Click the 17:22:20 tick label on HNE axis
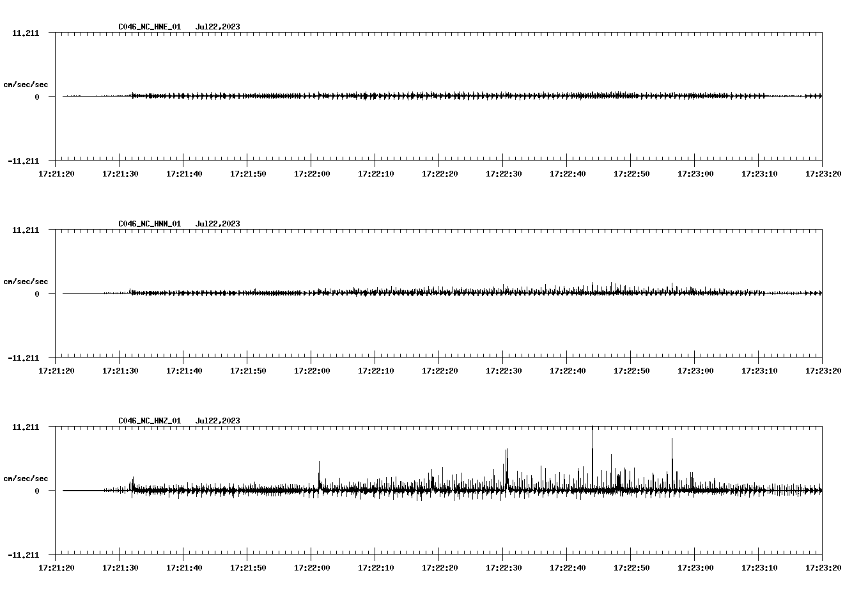Image resolution: width=868 pixels, height=591 pixels. tap(439, 172)
